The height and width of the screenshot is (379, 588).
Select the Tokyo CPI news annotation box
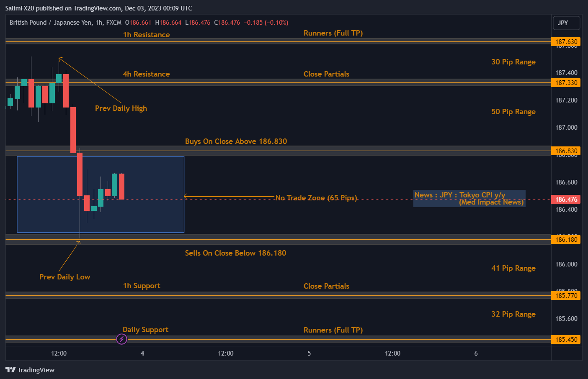point(469,199)
